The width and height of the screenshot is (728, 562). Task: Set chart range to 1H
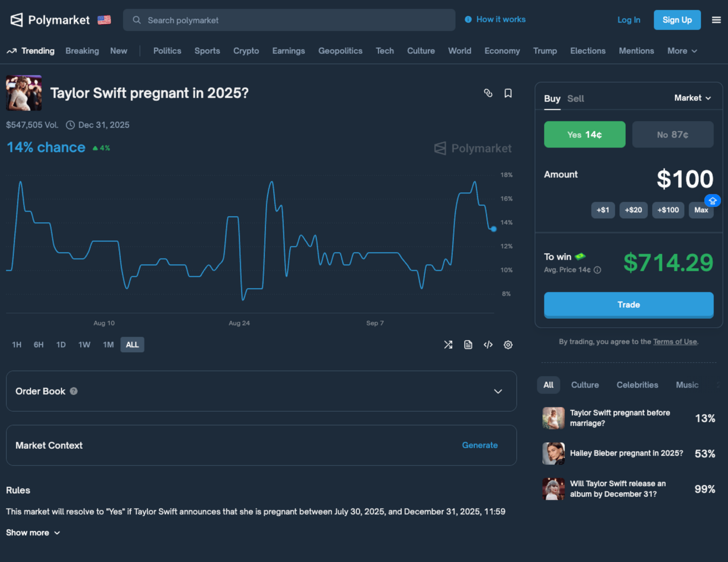[17, 344]
